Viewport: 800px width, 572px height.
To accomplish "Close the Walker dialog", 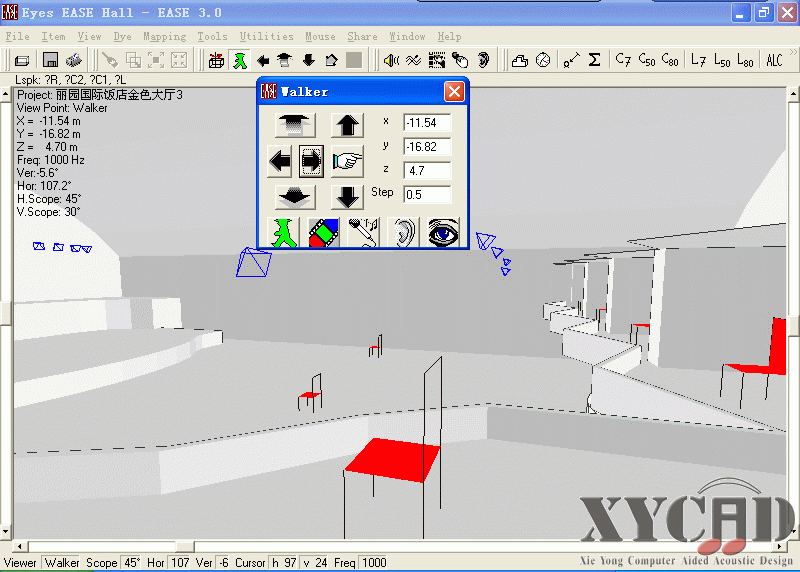I will coord(454,92).
